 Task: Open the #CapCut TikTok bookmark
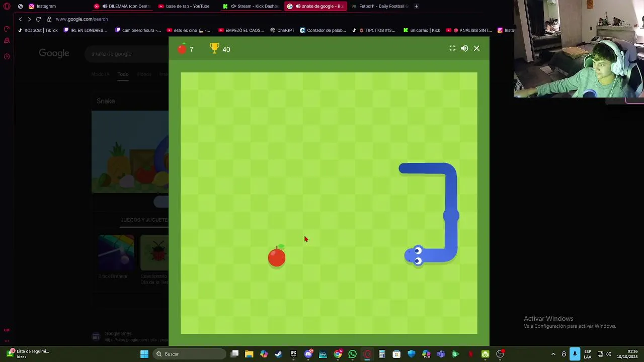[x=38, y=30]
